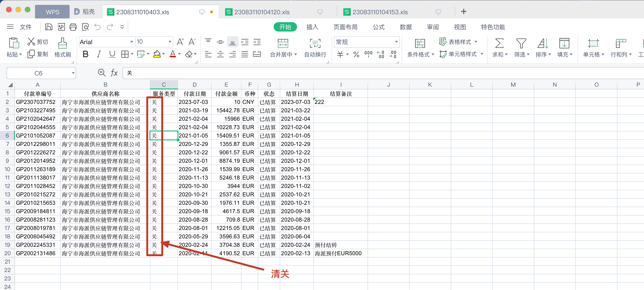Click the print icon in quick access toolbar
Viewport: 644px width, 290px height.
click(73, 27)
